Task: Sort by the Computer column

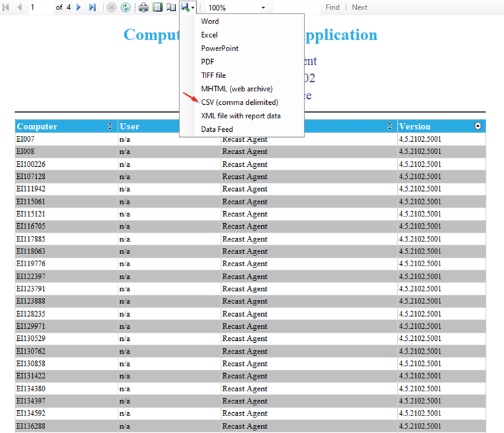Action: 110,126
